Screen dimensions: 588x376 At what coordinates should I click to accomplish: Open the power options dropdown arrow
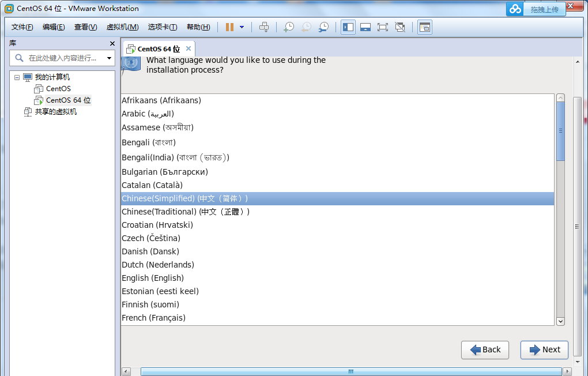click(242, 27)
